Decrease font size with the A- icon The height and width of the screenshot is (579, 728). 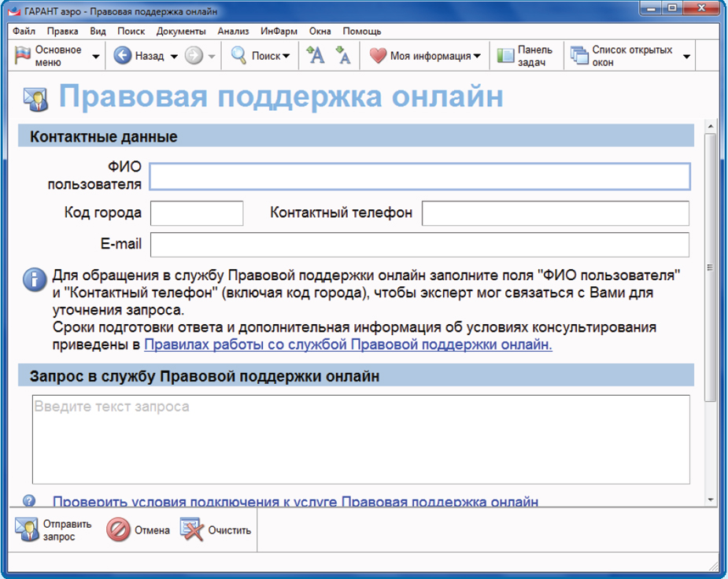[x=345, y=55]
